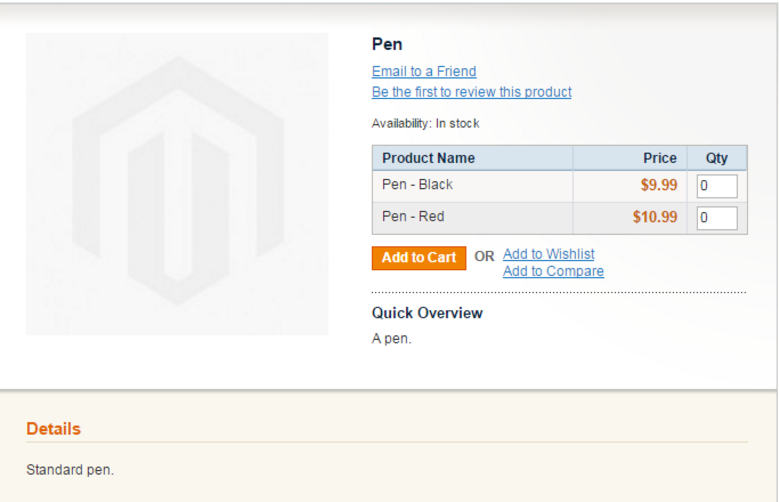The width and height of the screenshot is (779, 502).
Task: Focus the Qty field for Pen - Black
Action: pos(717,186)
